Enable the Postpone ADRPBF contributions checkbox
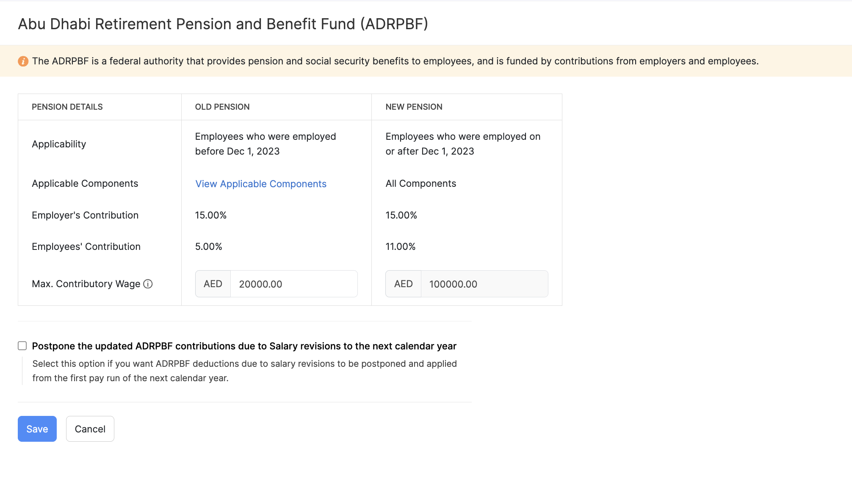The width and height of the screenshot is (852, 504). [x=22, y=346]
